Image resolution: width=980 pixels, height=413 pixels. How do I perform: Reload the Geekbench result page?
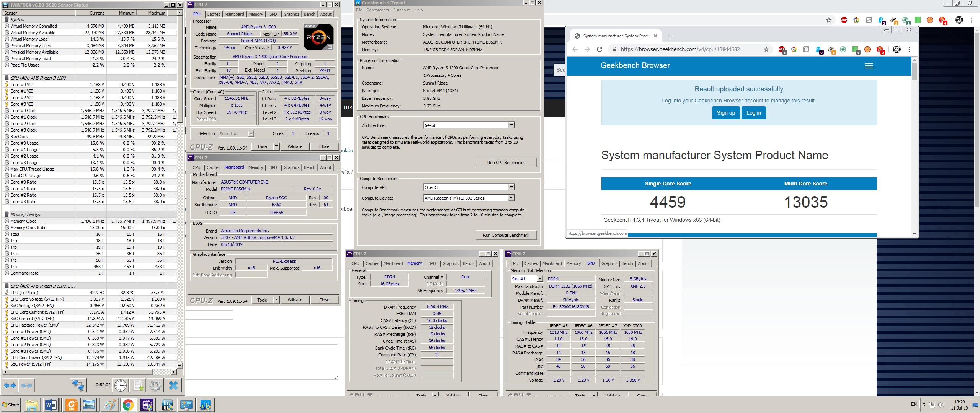(599, 49)
